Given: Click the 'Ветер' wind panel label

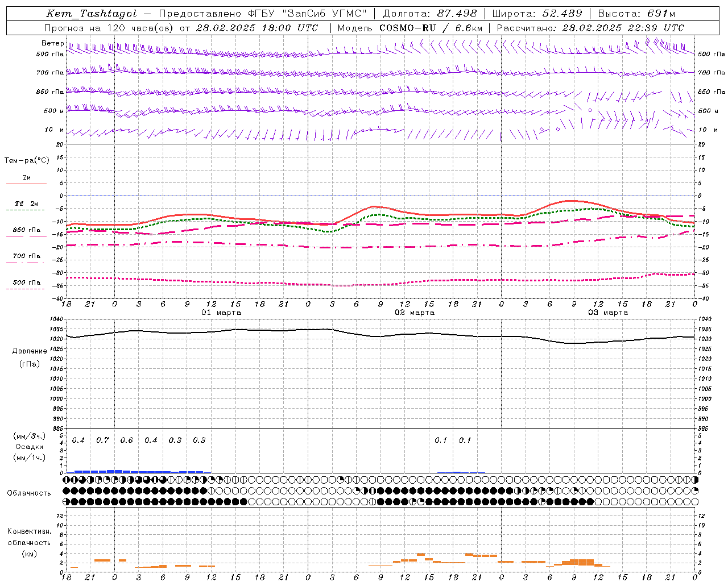Looking at the screenshot, I should [52, 43].
